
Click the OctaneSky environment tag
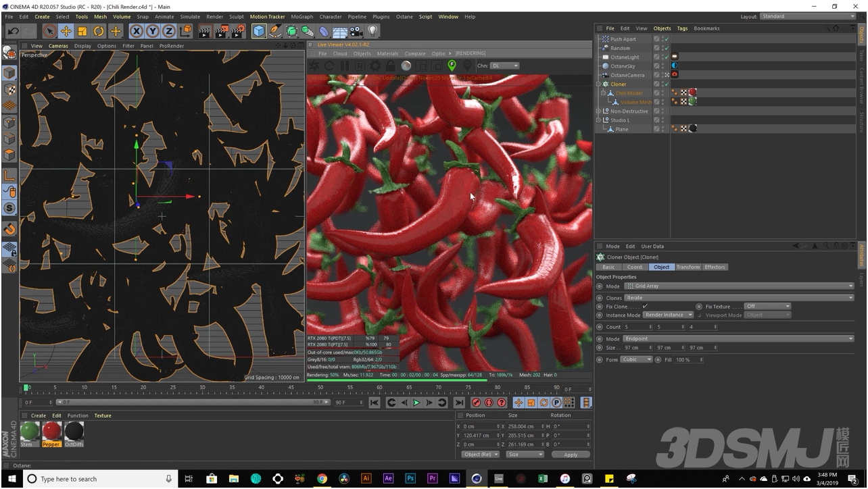[x=675, y=66]
